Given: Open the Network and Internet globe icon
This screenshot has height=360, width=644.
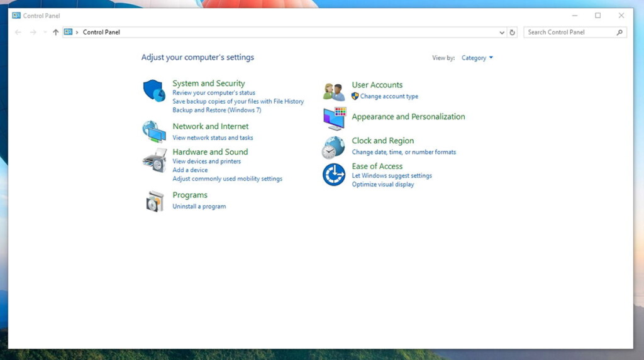Looking at the screenshot, I should tap(154, 131).
